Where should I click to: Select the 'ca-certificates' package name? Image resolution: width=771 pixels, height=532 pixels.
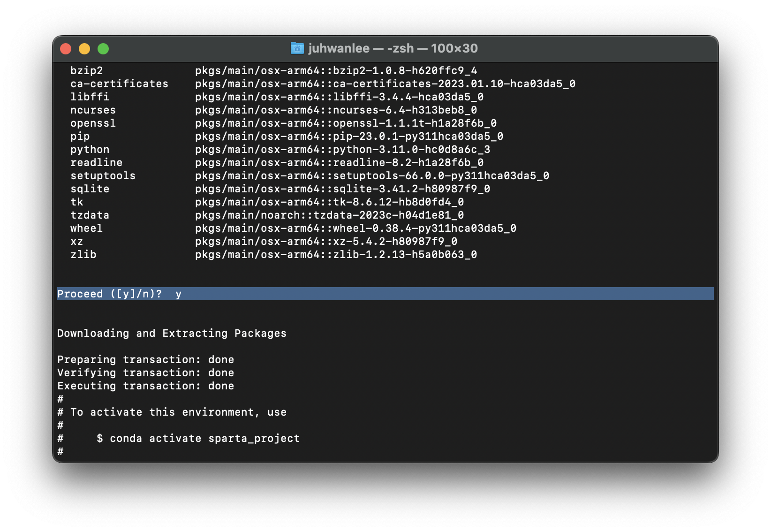point(119,84)
